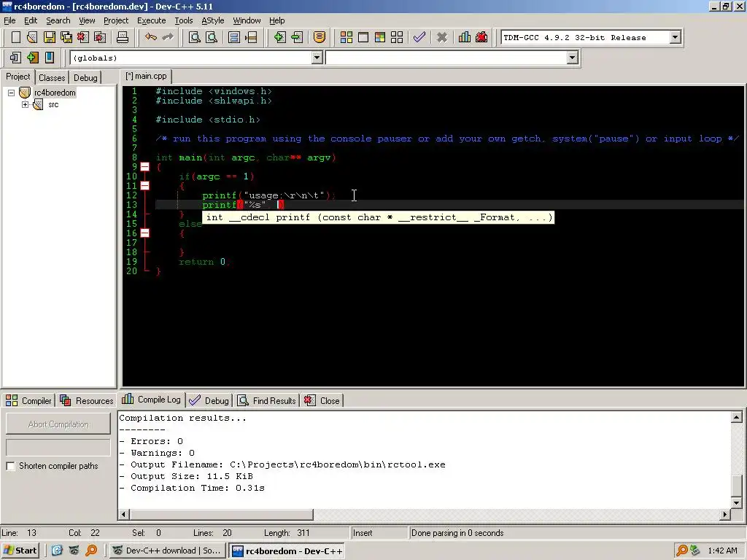Click the Undo arrow icon
This screenshot has height=560, width=747.
150,37
